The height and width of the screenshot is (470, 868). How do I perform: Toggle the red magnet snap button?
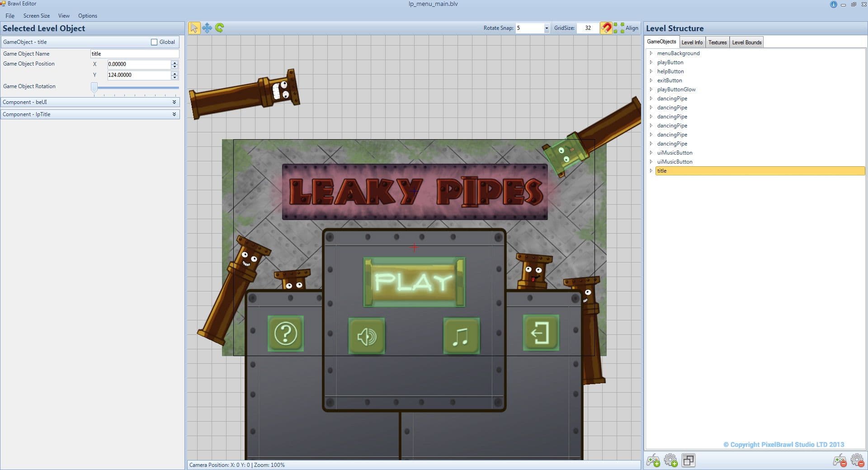(606, 28)
